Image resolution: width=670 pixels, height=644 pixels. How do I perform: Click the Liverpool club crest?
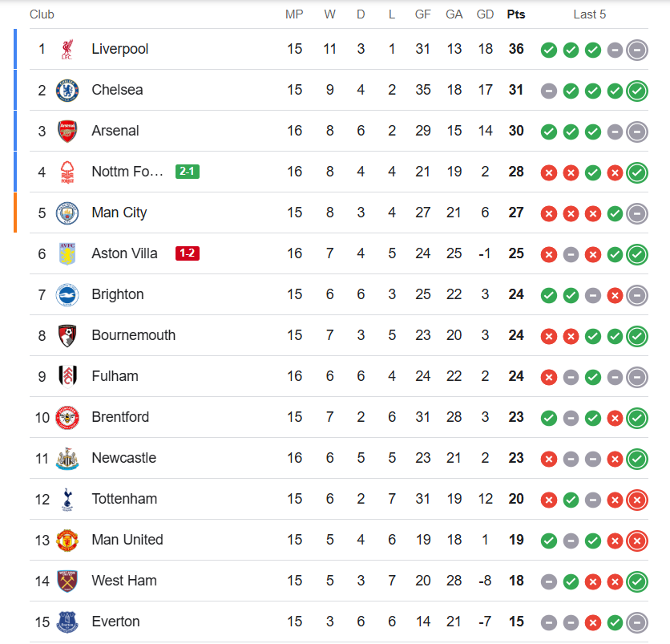(x=67, y=49)
